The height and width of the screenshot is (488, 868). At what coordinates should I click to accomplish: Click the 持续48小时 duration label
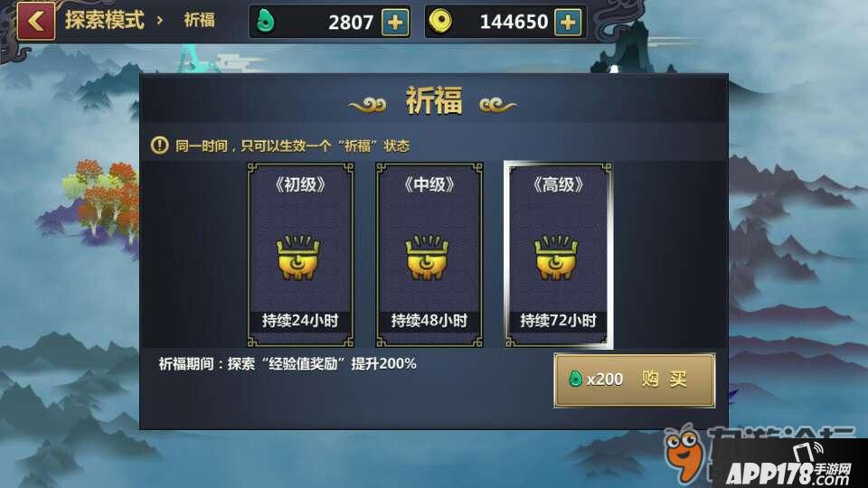pyautogui.click(x=429, y=320)
